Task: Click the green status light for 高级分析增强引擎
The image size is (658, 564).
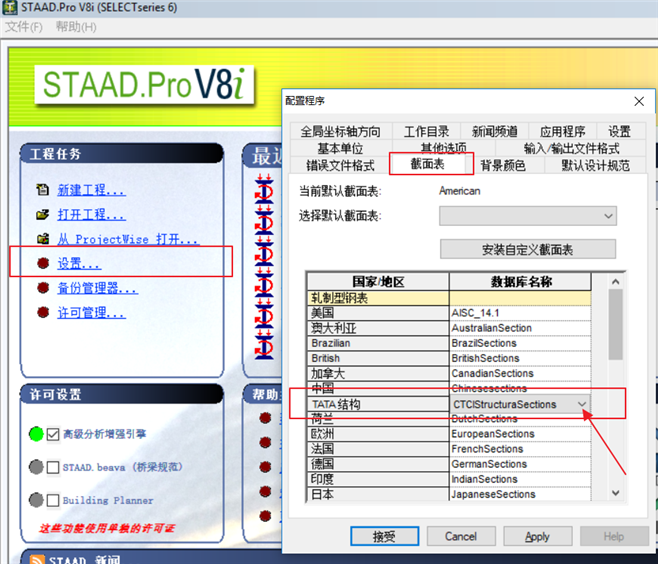Action: click(x=37, y=434)
